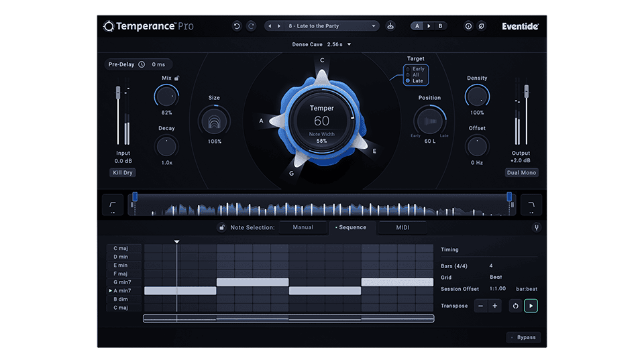The width and height of the screenshot is (644, 362).
Task: Select the B dim chord row
Action: pyautogui.click(x=123, y=299)
